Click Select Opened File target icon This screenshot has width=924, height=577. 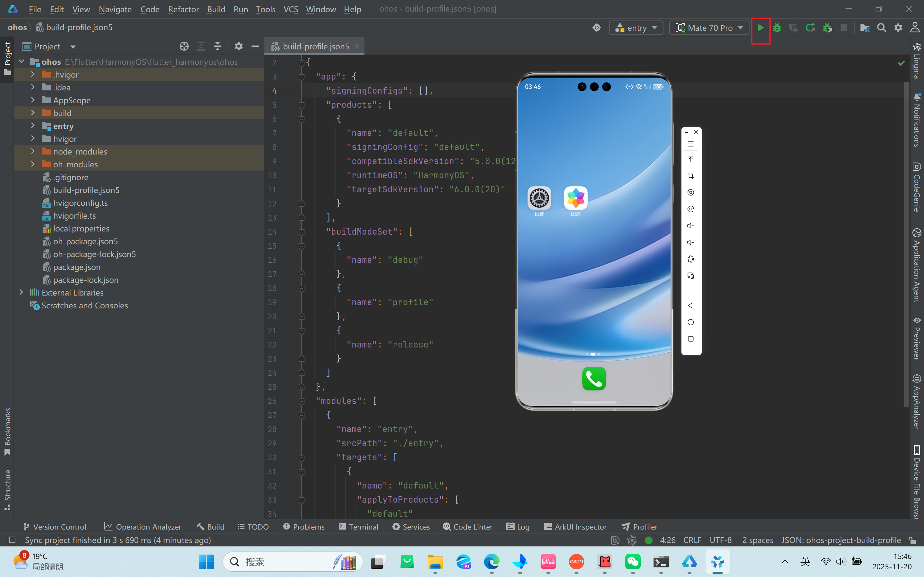(184, 46)
